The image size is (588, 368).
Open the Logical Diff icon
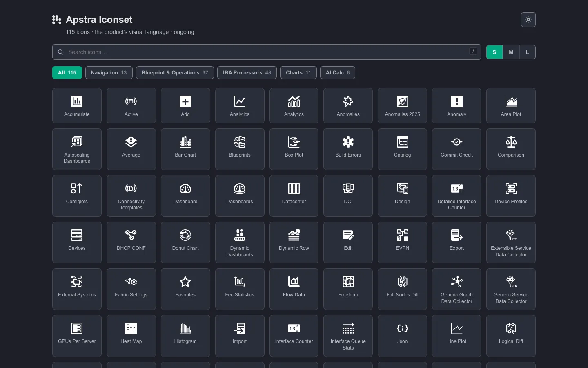click(x=511, y=336)
